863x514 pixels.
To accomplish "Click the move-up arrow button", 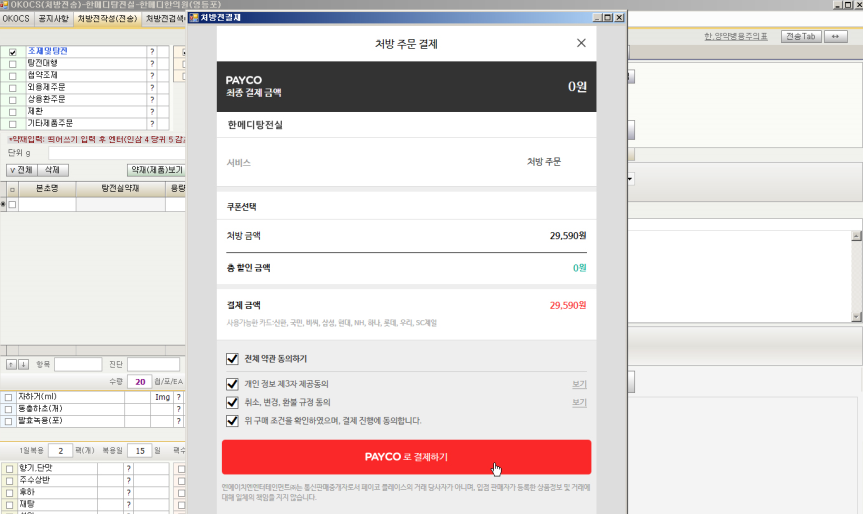I will pyautogui.click(x=11, y=364).
